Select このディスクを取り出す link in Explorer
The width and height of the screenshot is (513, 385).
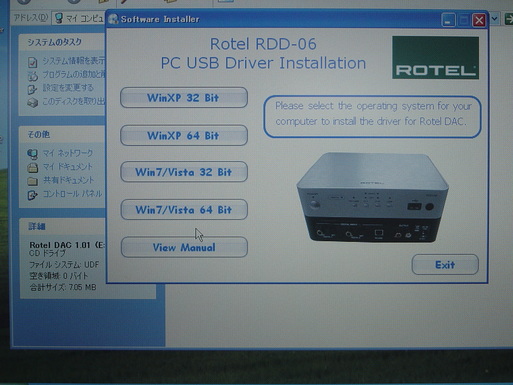coord(74,101)
